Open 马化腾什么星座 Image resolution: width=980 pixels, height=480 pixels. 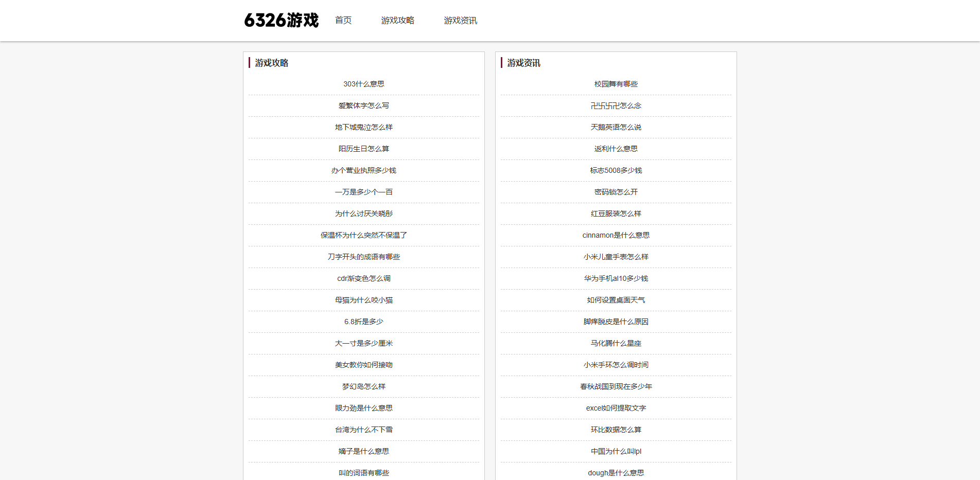click(616, 343)
